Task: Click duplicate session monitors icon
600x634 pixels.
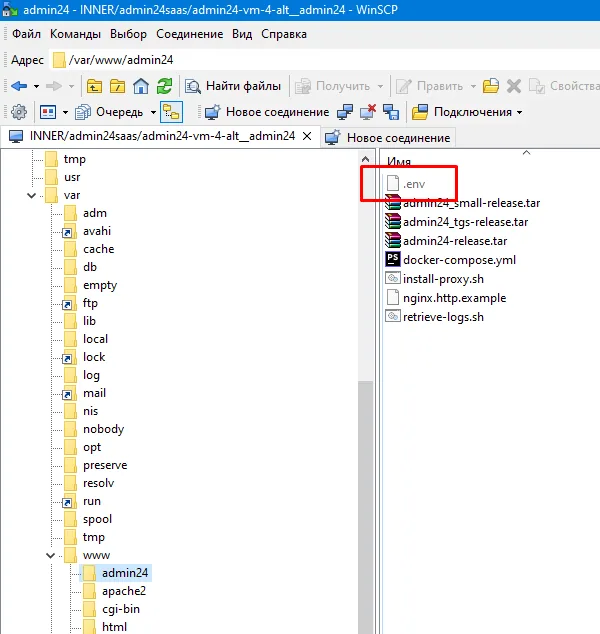Action: [x=344, y=112]
